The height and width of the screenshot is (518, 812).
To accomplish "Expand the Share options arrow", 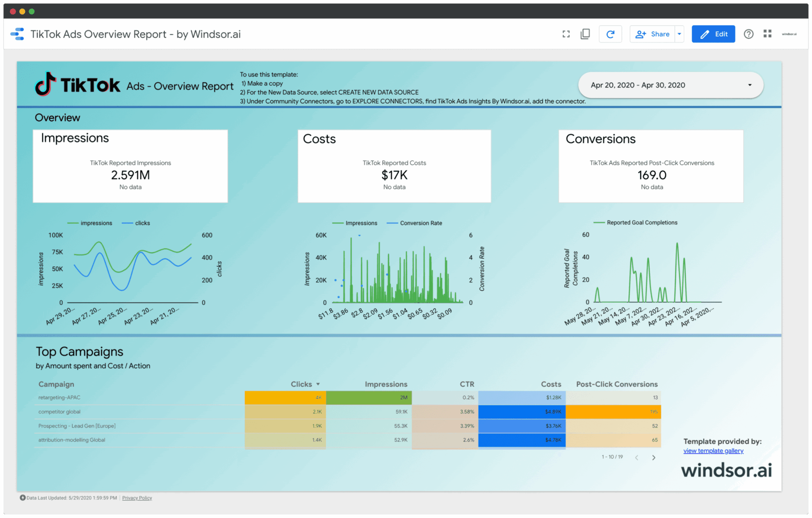I will [680, 34].
